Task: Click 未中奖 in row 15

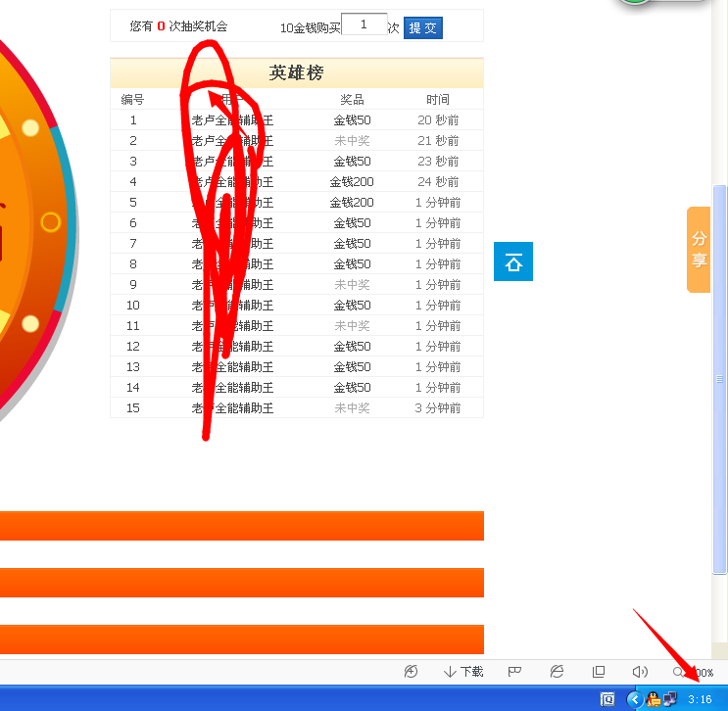Action: (x=352, y=408)
